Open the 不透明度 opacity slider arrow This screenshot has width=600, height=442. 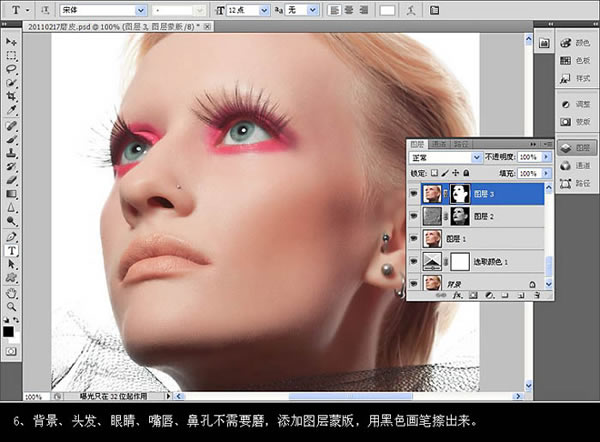click(x=546, y=157)
